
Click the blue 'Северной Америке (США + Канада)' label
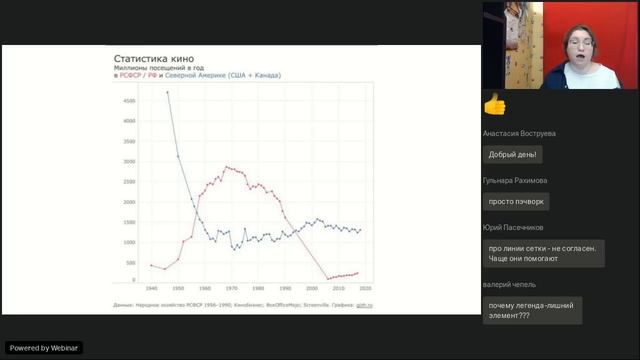tap(223, 76)
